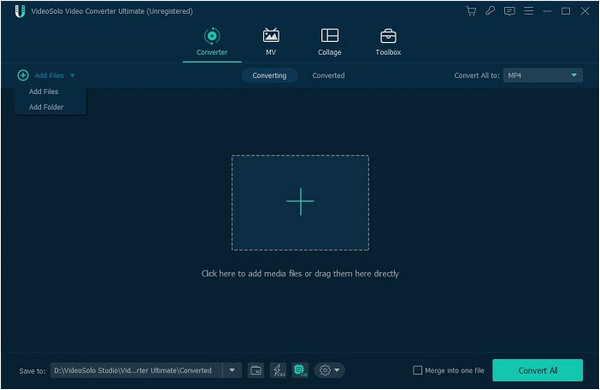Screen dimensions: 600x390
Task: Click the Add Files label in toolbar
Action: (49, 75)
